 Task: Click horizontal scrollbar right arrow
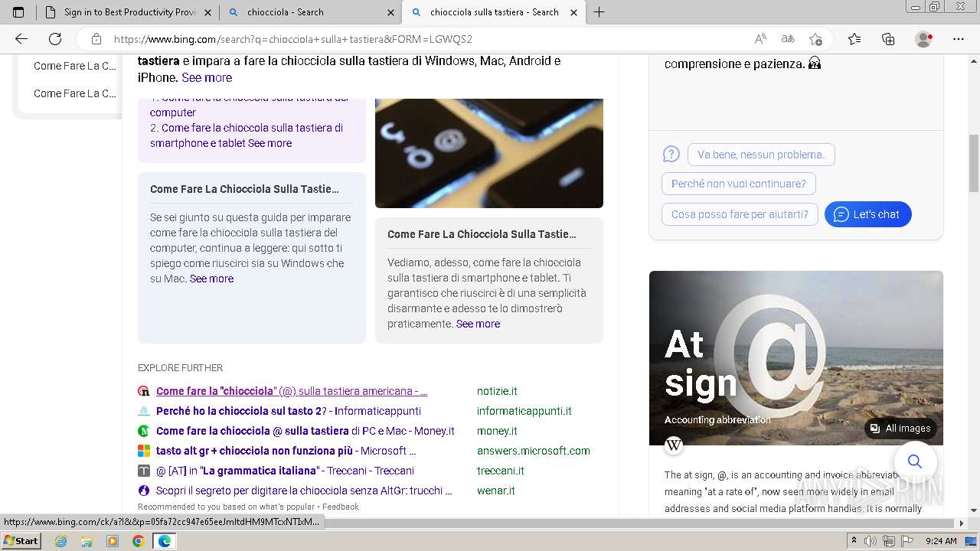click(x=962, y=523)
